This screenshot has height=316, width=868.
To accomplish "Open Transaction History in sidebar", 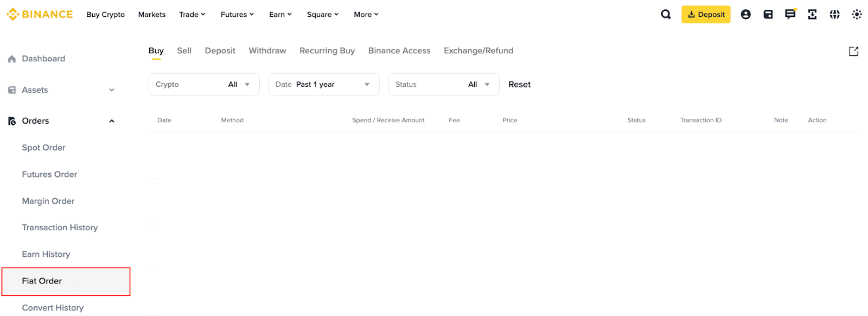I will pyautogui.click(x=60, y=227).
